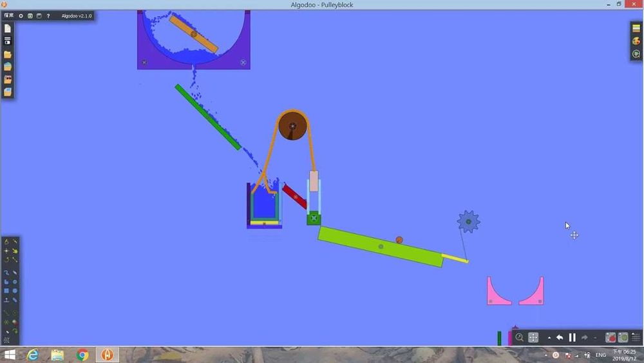Open Google Chrome from taskbar
The width and height of the screenshot is (644, 363).
coord(82,355)
